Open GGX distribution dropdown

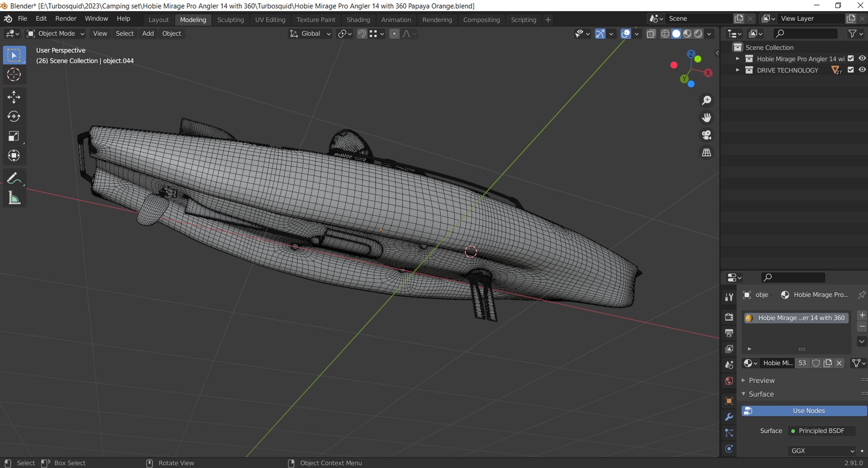tap(821, 450)
